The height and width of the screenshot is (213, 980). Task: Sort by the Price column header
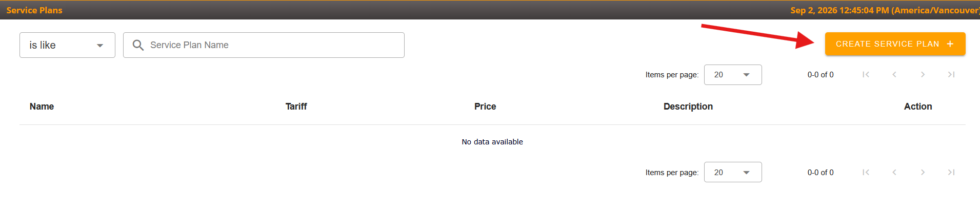click(x=485, y=106)
